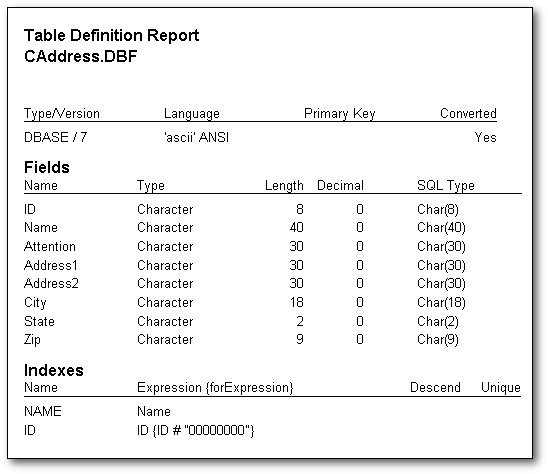Click the Zip field name

coord(32,340)
